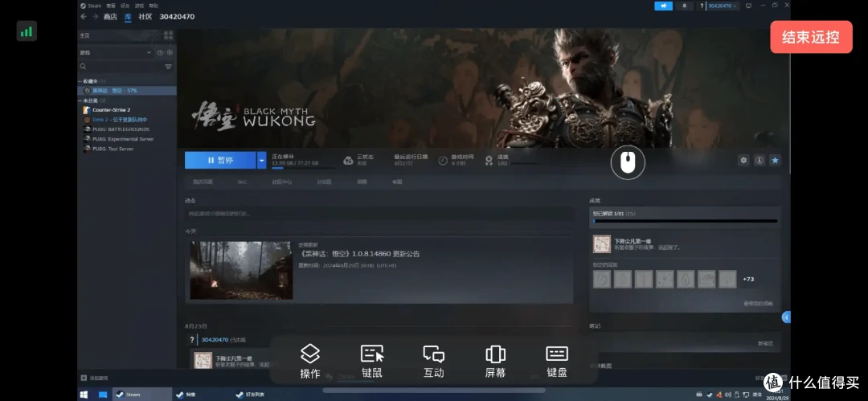Screen dimensions: 868x401
Task: Open the 查看我的成就 view-achievements link
Action: click(x=759, y=304)
